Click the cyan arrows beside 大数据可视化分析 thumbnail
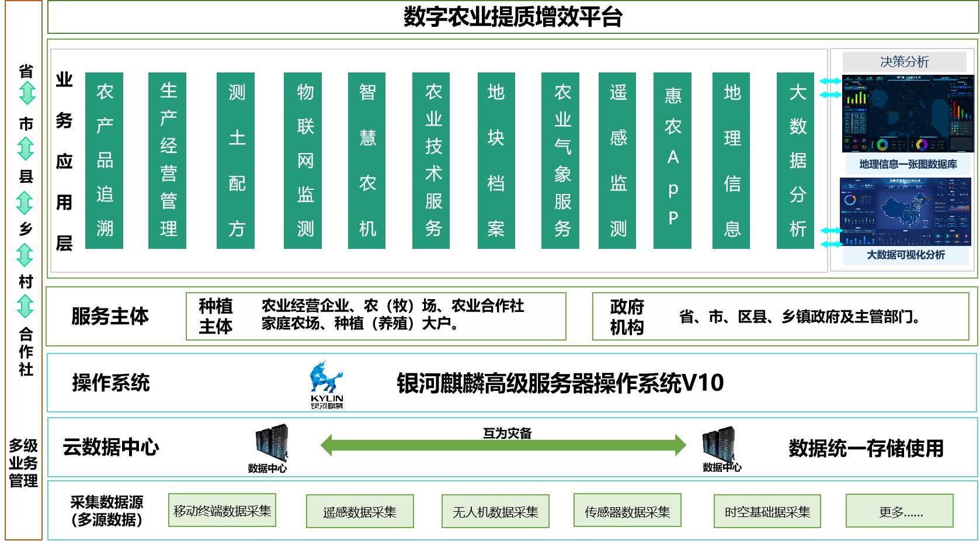 tap(830, 237)
